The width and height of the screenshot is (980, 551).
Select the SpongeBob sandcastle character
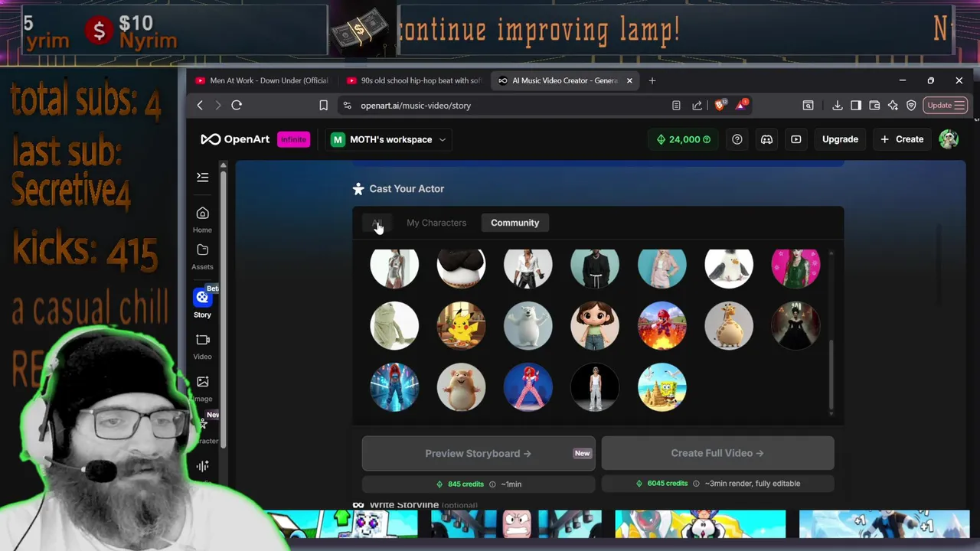(x=662, y=386)
